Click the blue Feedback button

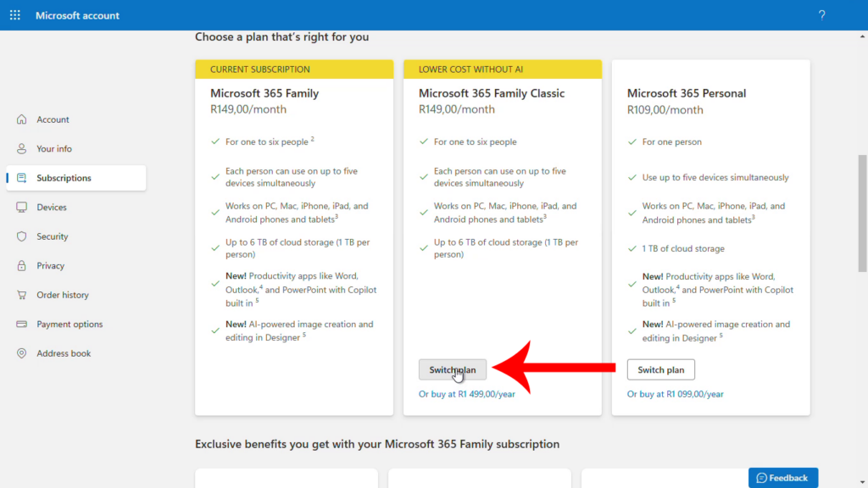coord(782,477)
